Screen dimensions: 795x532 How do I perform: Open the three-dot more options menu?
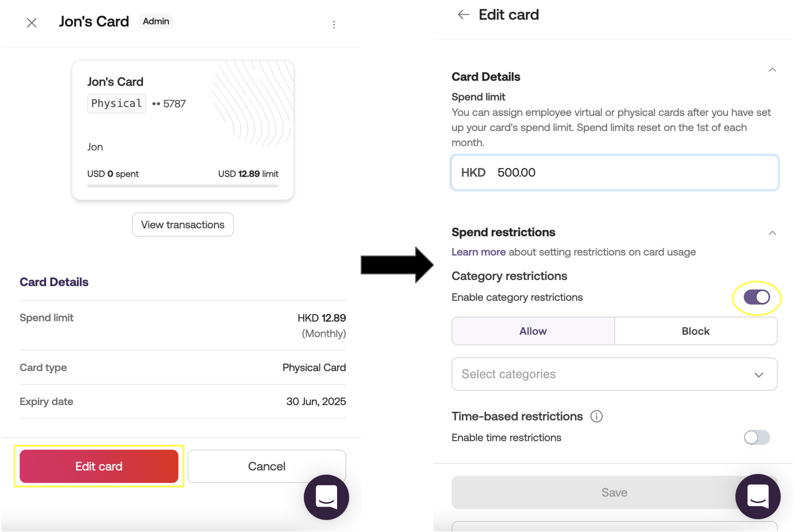pyautogui.click(x=334, y=24)
